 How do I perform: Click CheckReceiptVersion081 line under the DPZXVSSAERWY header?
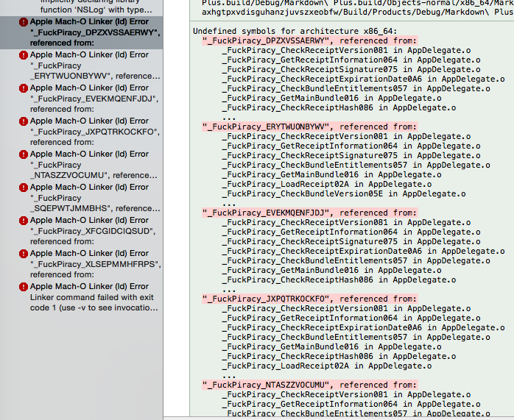347,51
